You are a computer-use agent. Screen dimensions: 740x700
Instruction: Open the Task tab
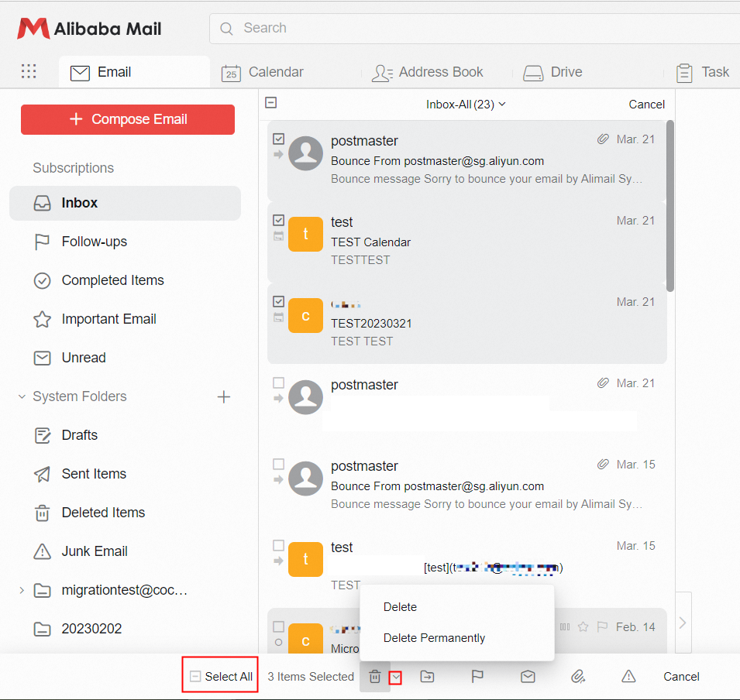point(703,72)
